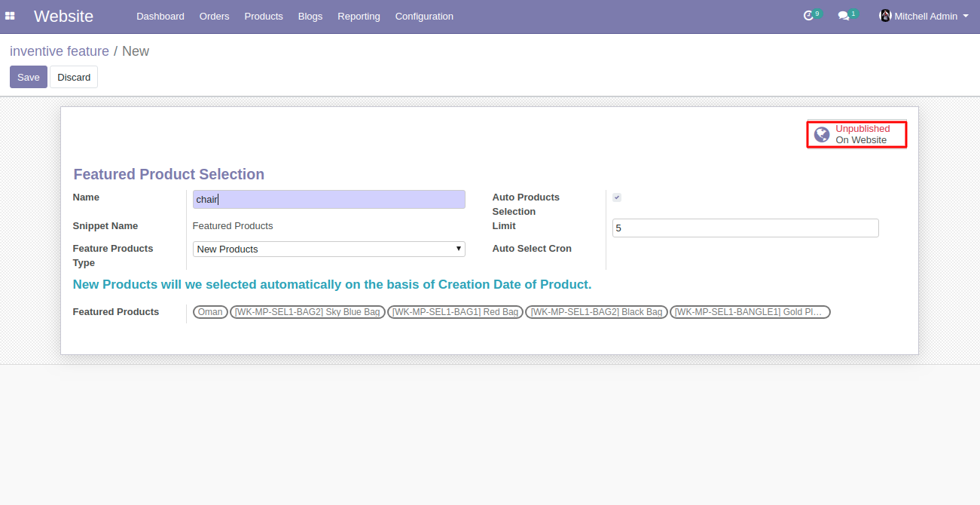The image size is (980, 505).
Task: Toggle Unpublished On Website status
Action: [x=862, y=134]
